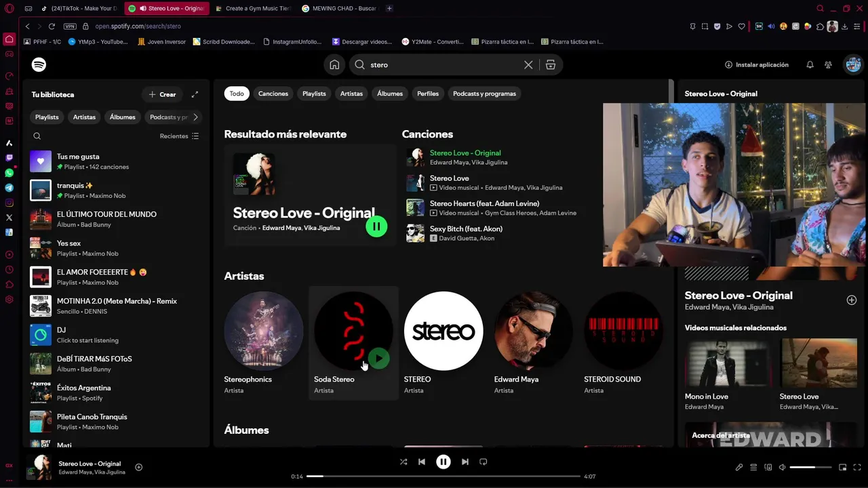
Task: Select the Playlists search filter tab
Action: [314, 94]
